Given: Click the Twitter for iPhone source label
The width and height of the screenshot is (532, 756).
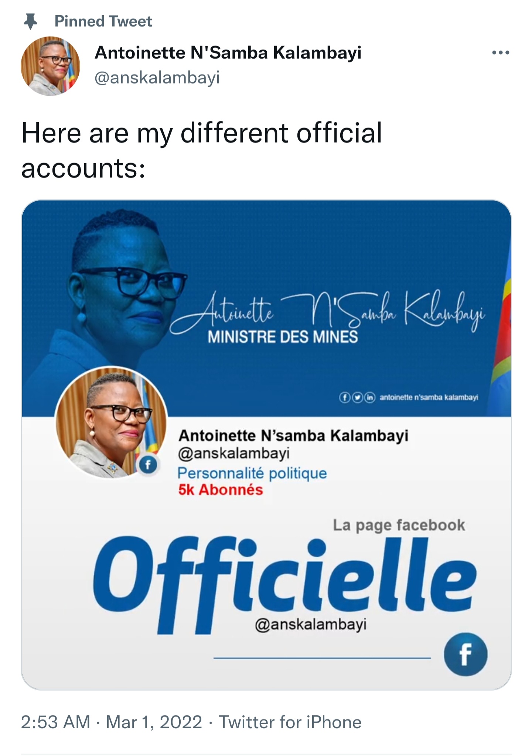Looking at the screenshot, I should (290, 722).
